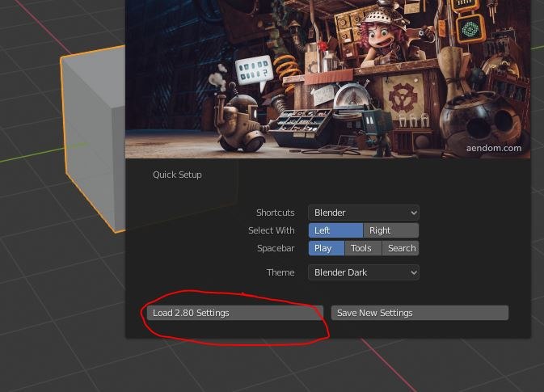Click the splash screen artwork image
This screenshot has width=544, height=392.
tap(327, 79)
